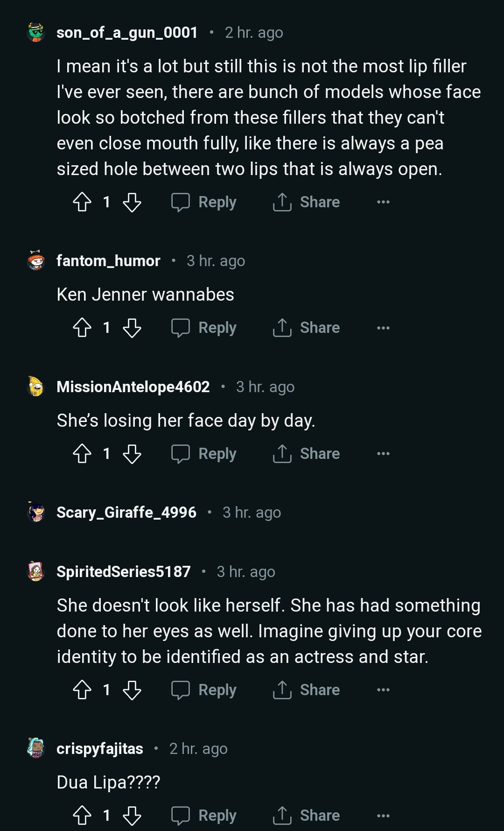Upvote the Ken Jenner wannabes comment
The height and width of the screenshot is (831, 504).
click(x=82, y=328)
